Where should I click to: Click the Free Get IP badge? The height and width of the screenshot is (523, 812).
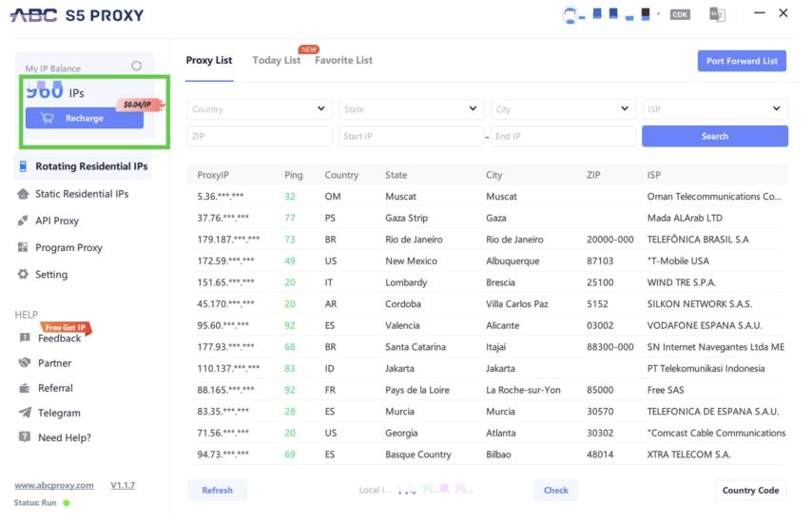66,328
